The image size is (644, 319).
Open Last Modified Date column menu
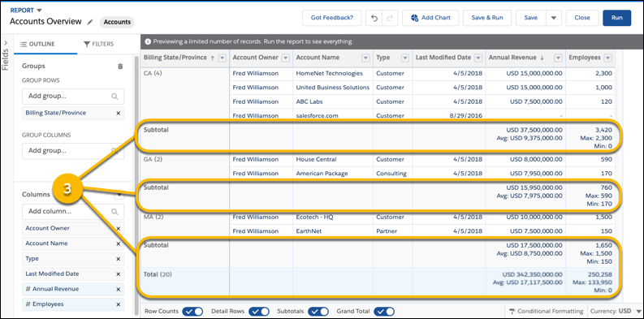(x=478, y=58)
